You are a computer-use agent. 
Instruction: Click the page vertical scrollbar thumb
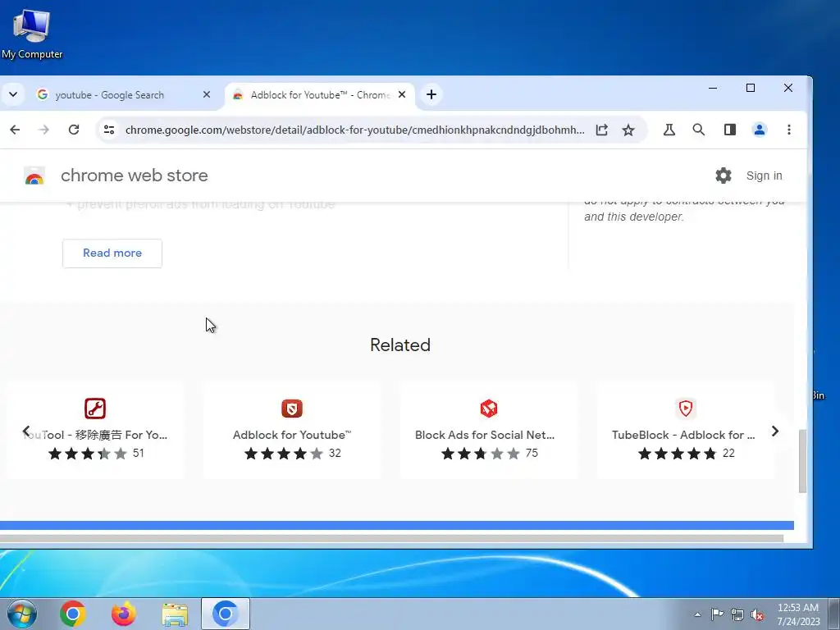802,461
